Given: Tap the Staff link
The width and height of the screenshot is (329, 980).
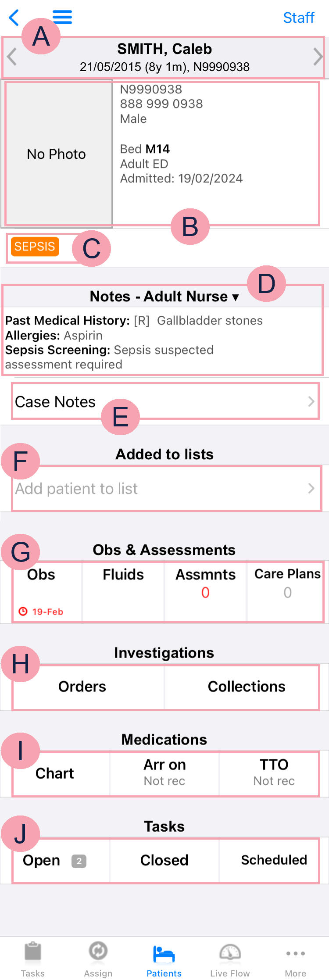Looking at the screenshot, I should coord(299,18).
